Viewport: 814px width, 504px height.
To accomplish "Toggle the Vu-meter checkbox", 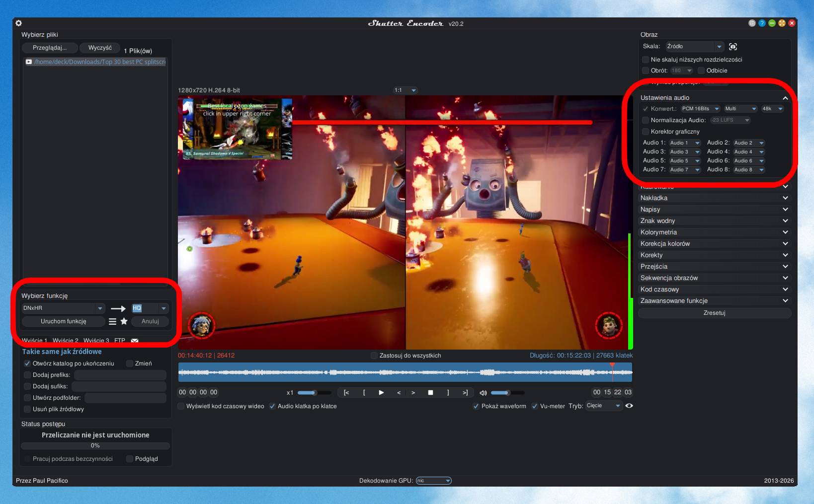I will tap(535, 406).
